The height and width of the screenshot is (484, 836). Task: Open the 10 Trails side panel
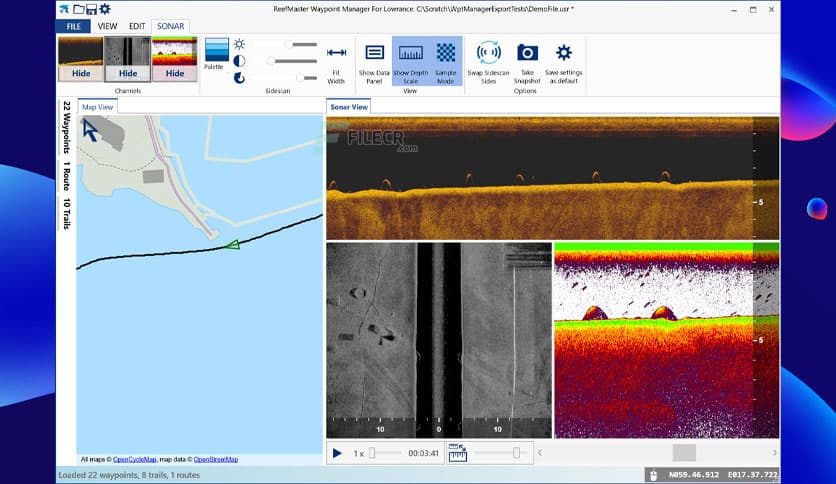[67, 214]
